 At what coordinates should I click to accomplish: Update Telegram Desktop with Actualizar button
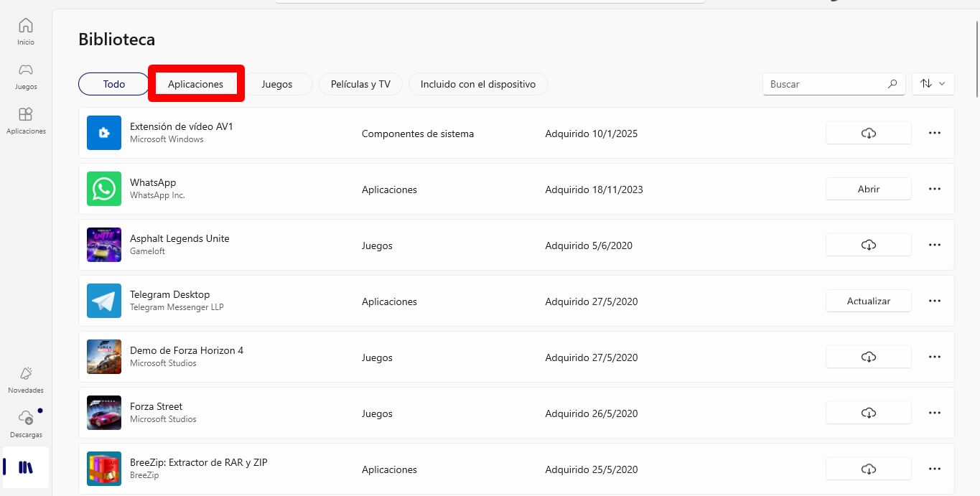(869, 301)
